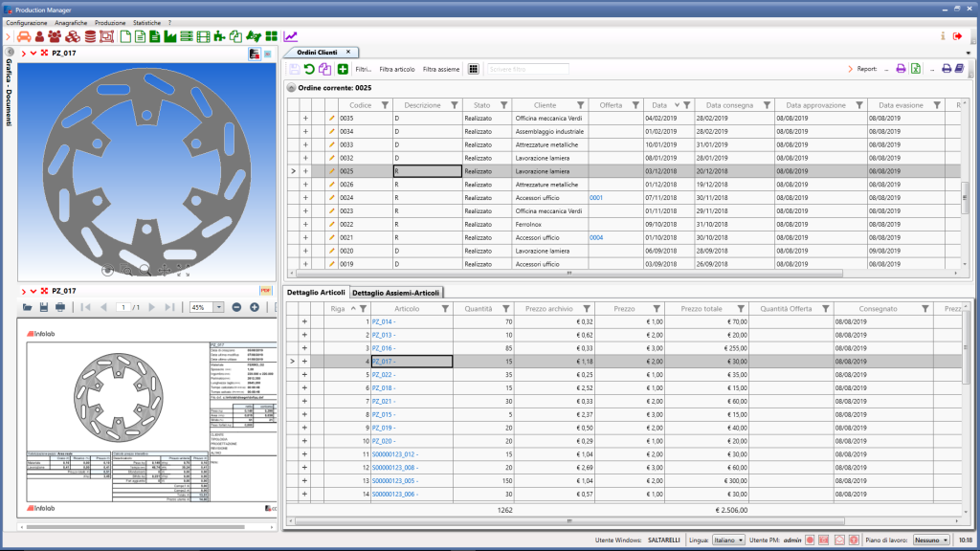Click the black grid view icon
The image size is (980, 551).
click(473, 69)
